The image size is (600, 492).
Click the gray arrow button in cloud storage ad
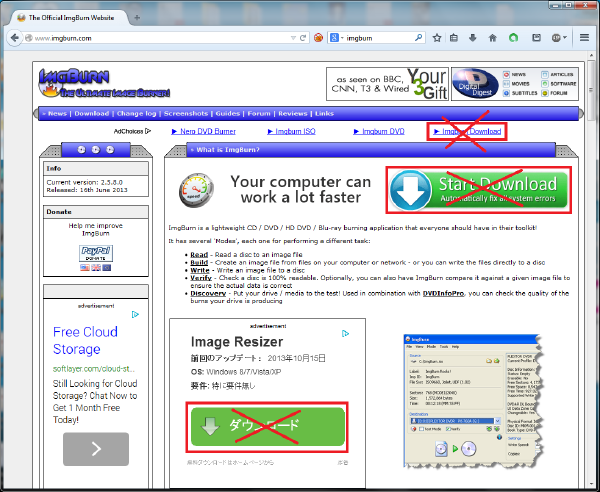(95, 448)
